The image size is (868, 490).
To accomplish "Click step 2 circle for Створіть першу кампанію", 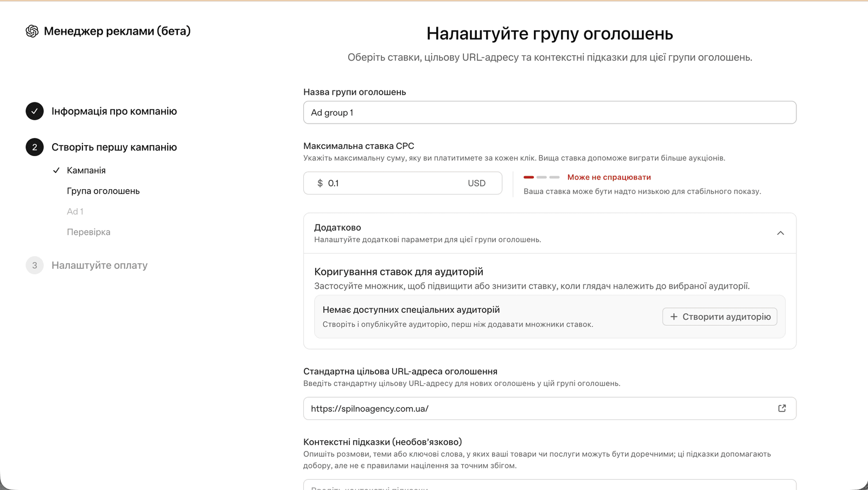I will point(35,147).
